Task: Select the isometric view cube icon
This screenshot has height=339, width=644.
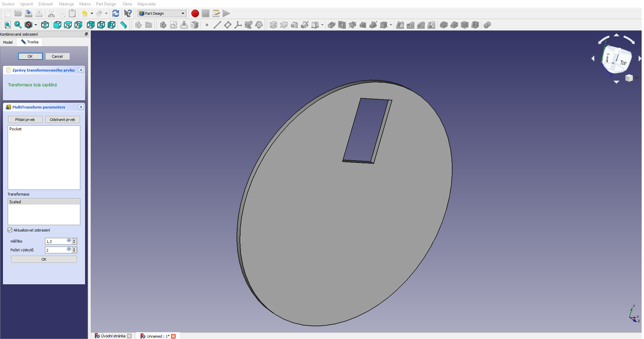Action: (45, 25)
